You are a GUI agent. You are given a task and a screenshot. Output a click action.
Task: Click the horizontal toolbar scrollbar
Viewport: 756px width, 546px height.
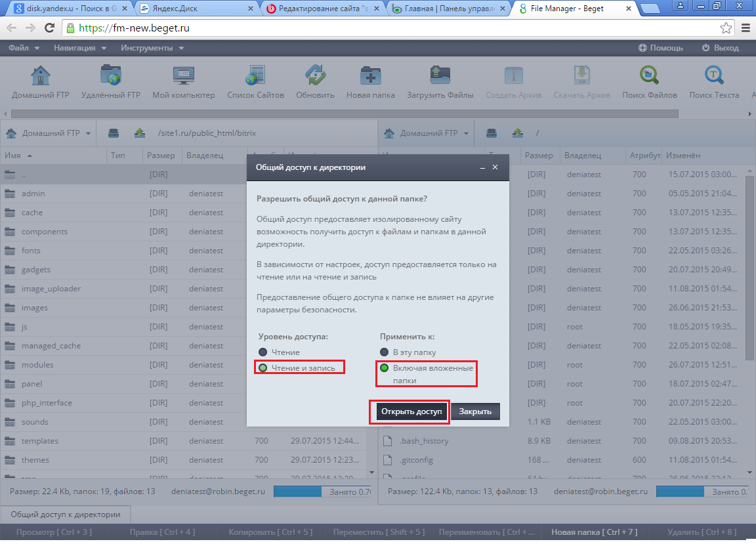[345, 114]
